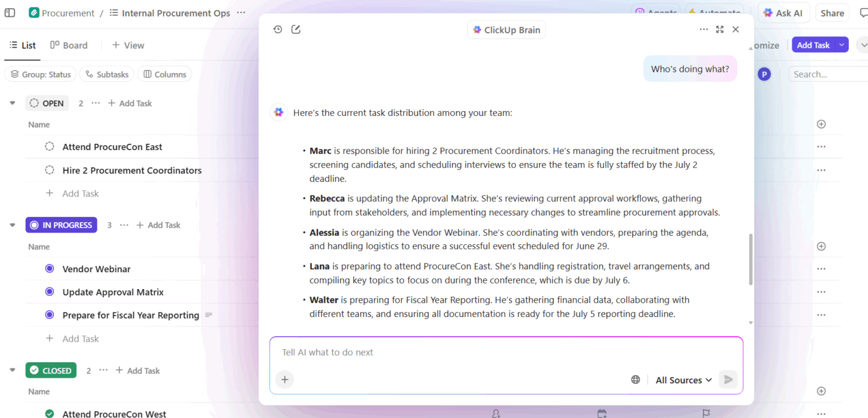Toggle status of Hire 2 Procurement Coordinators
The height and width of the screenshot is (418, 868).
click(50, 170)
